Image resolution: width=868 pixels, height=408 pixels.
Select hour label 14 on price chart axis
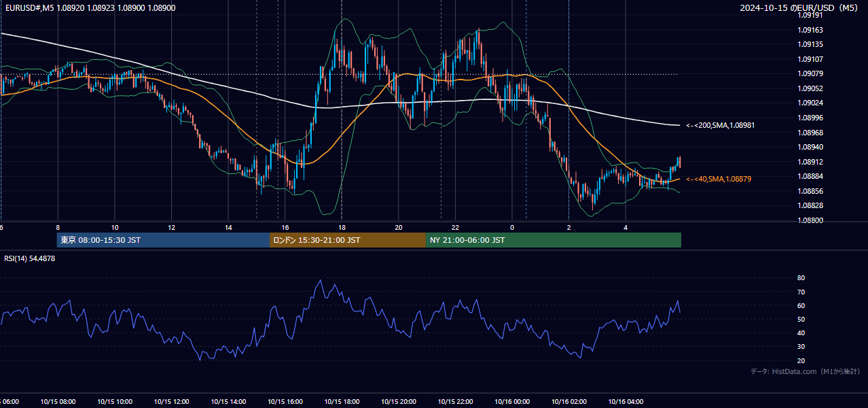tap(228, 227)
